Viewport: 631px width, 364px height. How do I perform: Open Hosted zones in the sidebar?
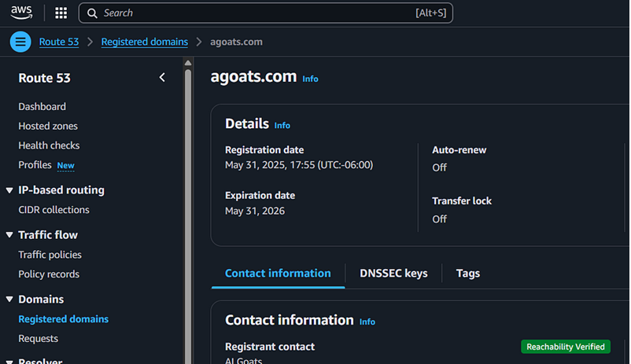click(x=48, y=126)
